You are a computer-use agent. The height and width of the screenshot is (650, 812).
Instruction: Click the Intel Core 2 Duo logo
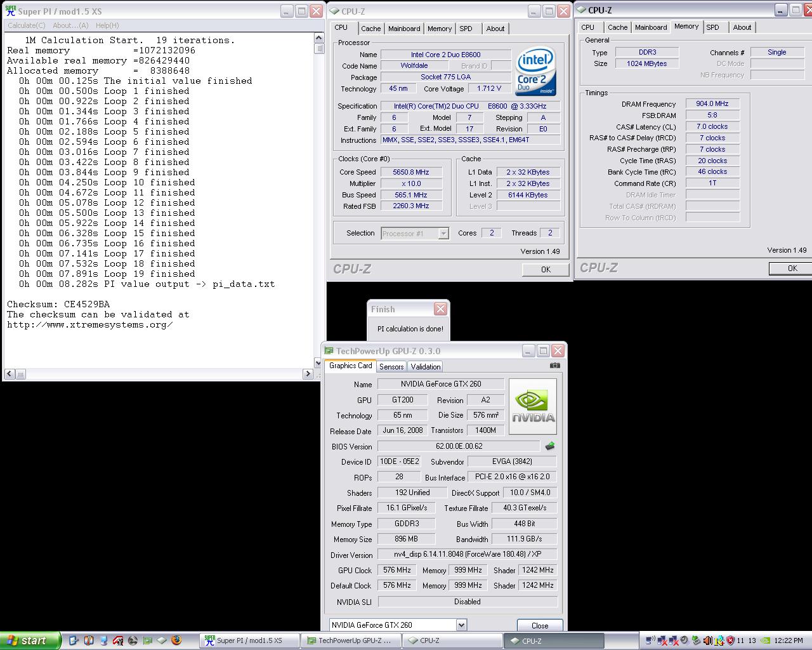pyautogui.click(x=536, y=71)
